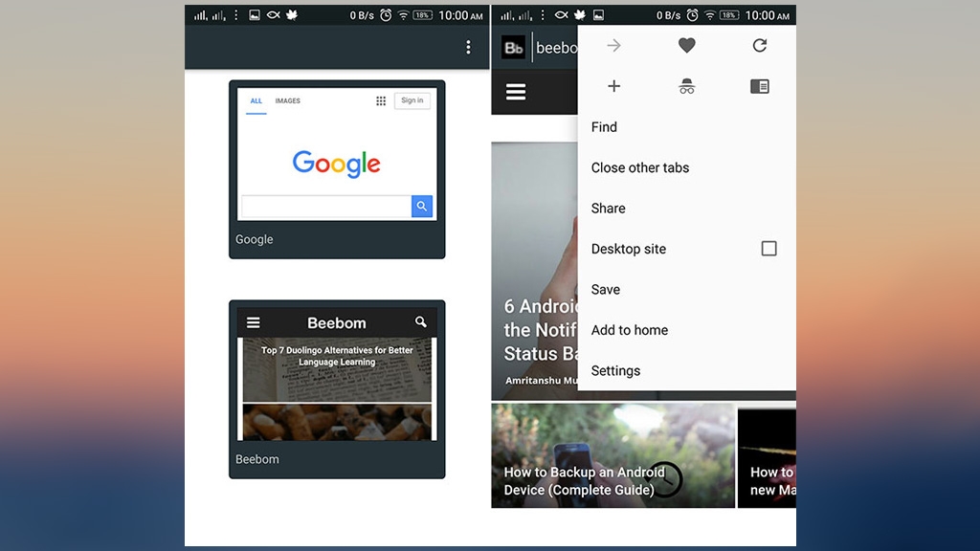Tap 0 B/s network speed in right status bar
The height and width of the screenshot is (551, 980).
pyautogui.click(x=668, y=15)
